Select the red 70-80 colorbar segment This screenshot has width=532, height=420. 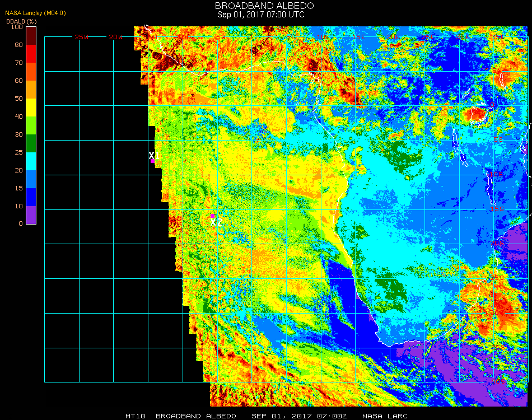pos(31,54)
